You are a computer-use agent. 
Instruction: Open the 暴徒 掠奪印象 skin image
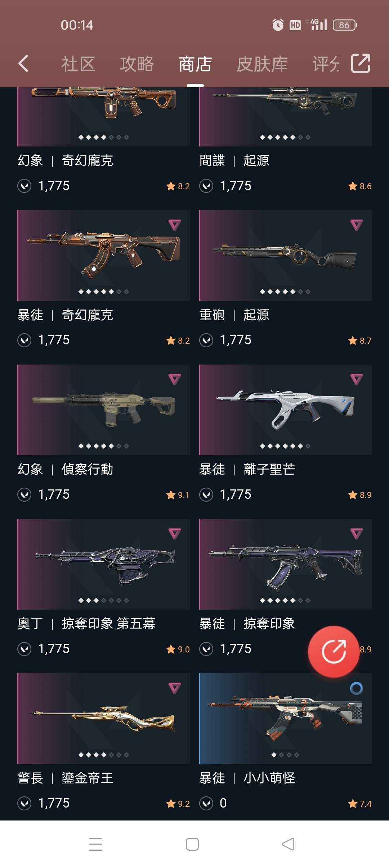(285, 564)
